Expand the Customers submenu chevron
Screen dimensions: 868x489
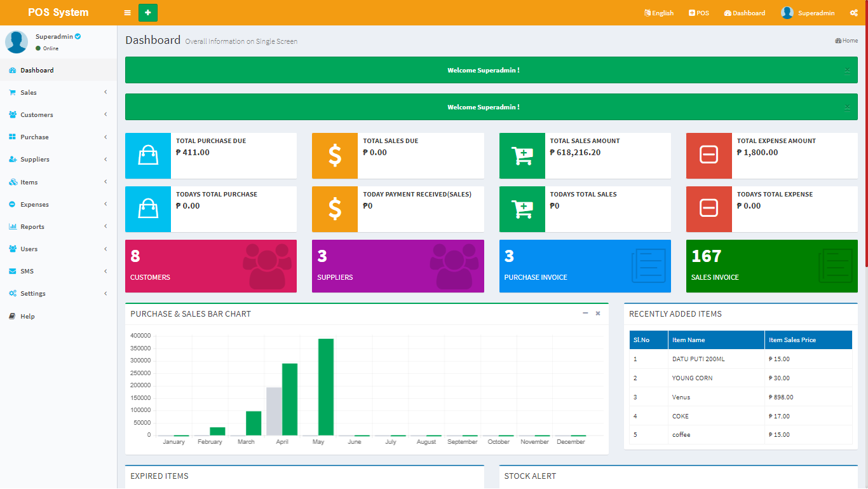(x=105, y=114)
